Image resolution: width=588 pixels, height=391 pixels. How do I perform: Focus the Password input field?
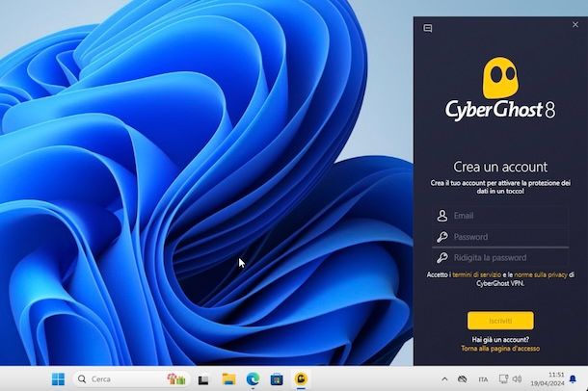(x=500, y=237)
